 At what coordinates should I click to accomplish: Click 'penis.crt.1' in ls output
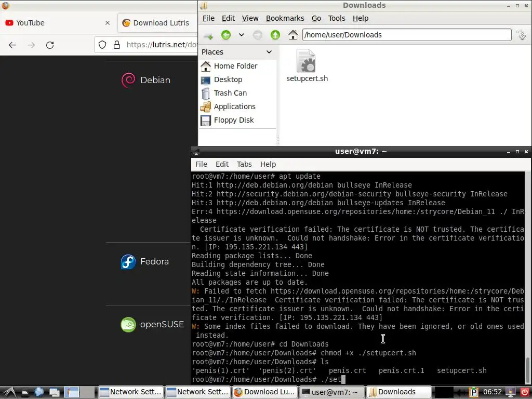pos(402,370)
